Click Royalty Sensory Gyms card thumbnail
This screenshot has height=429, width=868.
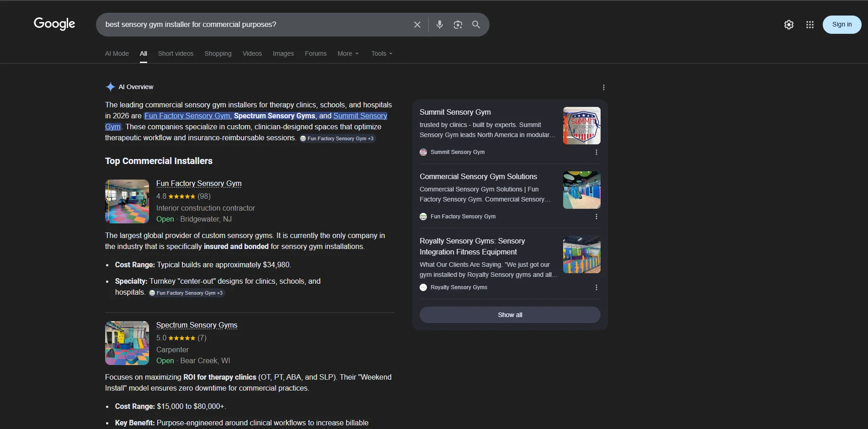[581, 254]
